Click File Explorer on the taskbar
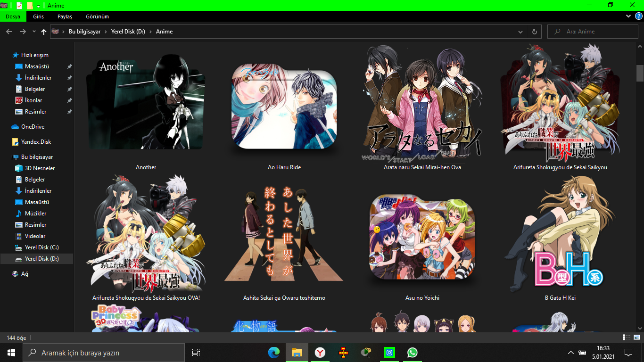 [297, 353]
